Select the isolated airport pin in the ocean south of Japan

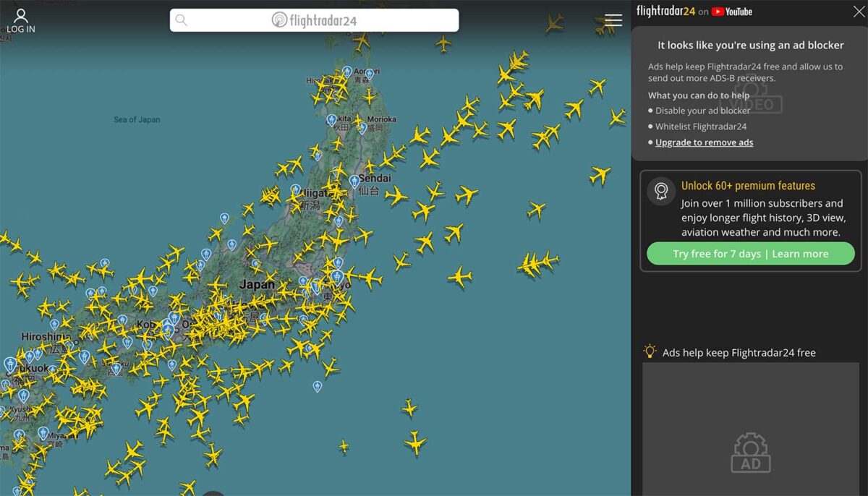pos(317,387)
